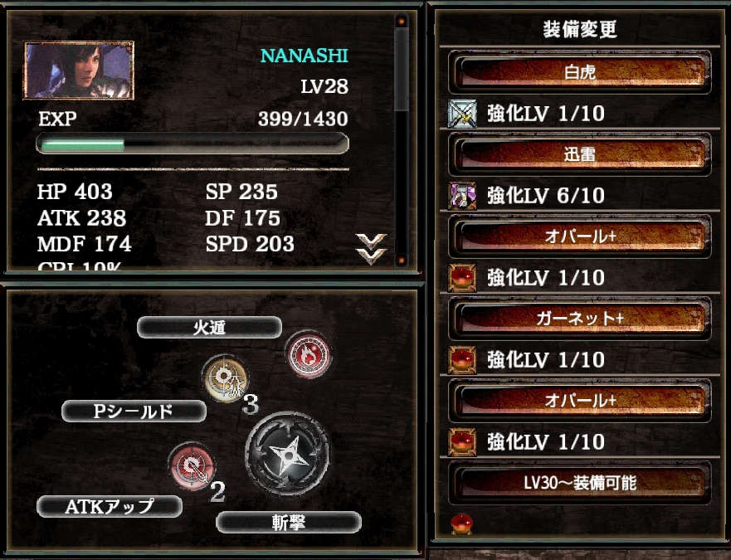Tap the red ATK-up skill icon
Viewport: 731px width, 560px height.
tap(192, 466)
